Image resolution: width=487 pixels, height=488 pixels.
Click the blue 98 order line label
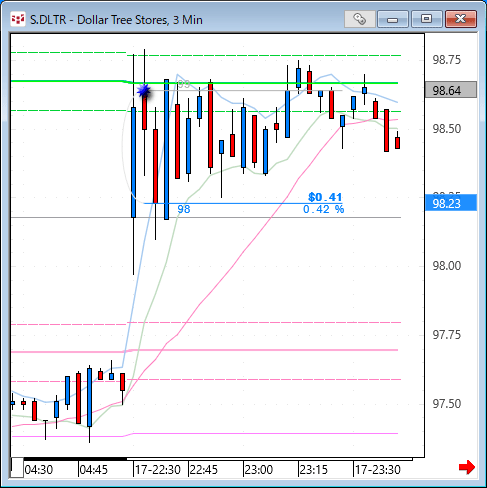(184, 209)
